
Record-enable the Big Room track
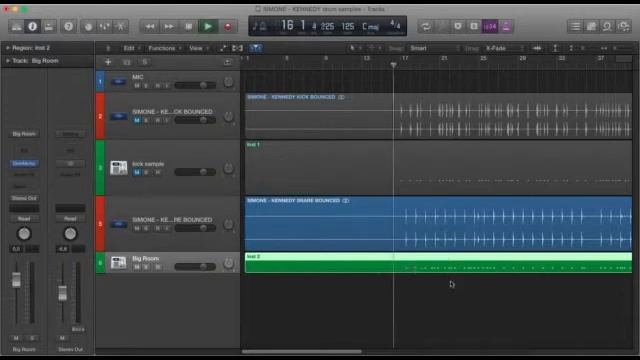158,267
